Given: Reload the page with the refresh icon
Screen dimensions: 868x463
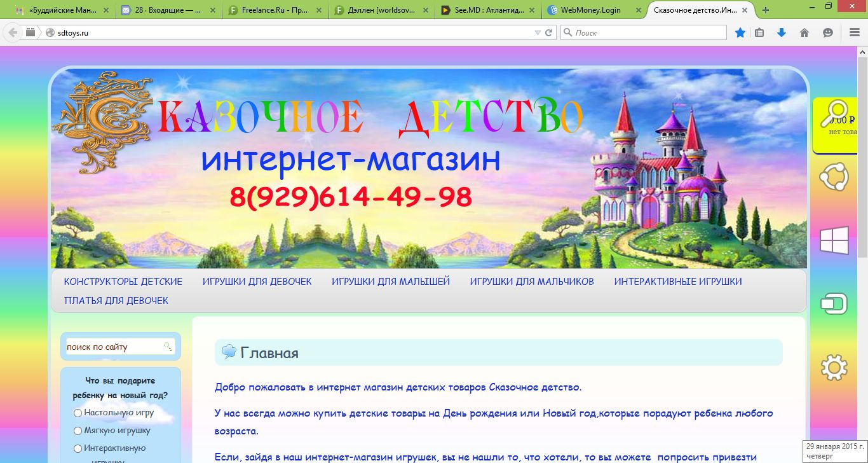Looking at the screenshot, I should (x=549, y=32).
